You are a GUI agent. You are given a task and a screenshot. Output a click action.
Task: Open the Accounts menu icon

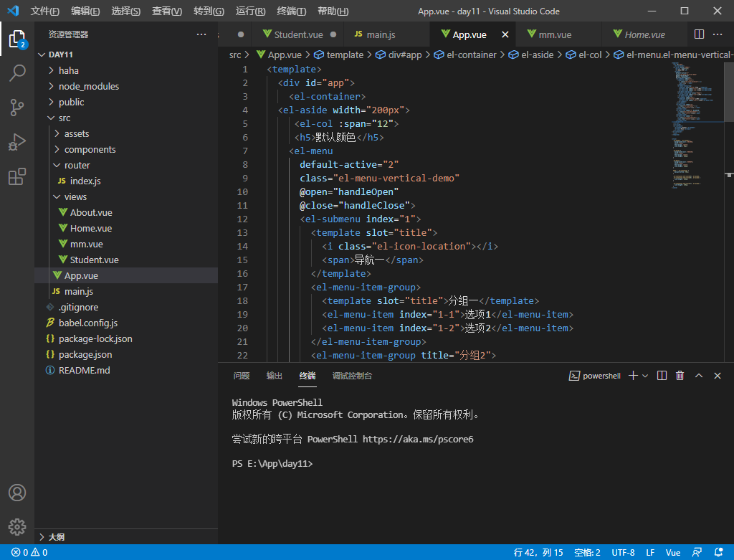tap(17, 493)
